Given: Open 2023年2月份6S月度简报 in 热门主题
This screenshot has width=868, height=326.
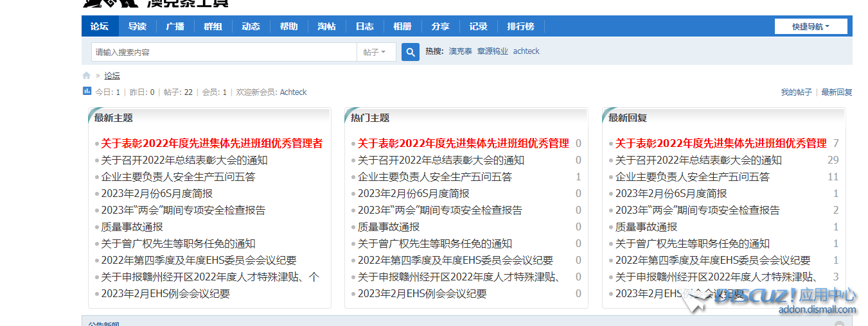Looking at the screenshot, I should 414,194.
